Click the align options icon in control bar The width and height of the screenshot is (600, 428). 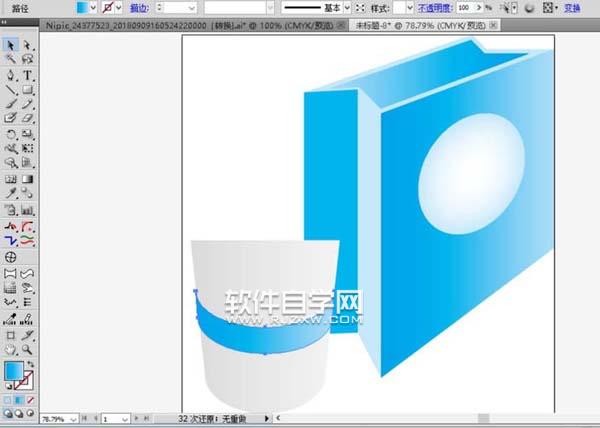tap(549, 8)
